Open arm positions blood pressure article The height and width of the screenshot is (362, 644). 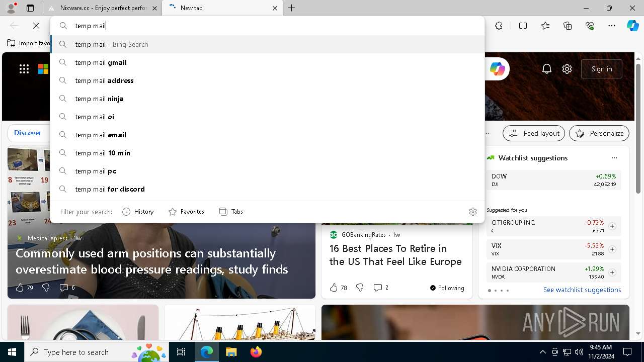click(152, 261)
